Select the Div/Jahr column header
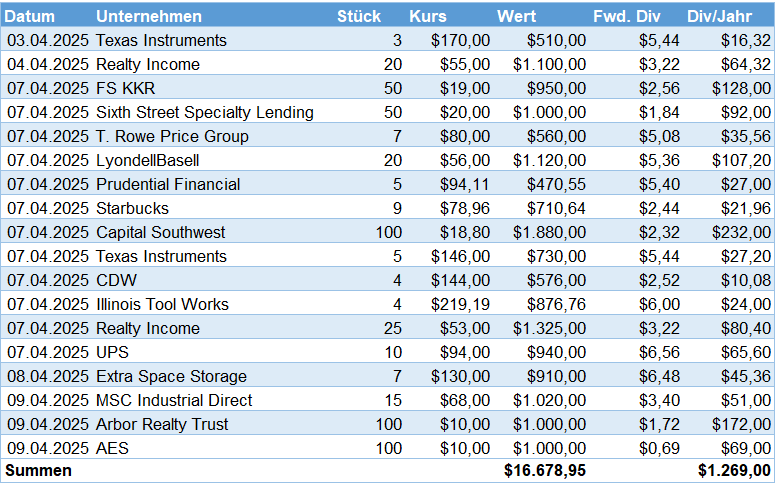779x486 pixels. point(719,16)
